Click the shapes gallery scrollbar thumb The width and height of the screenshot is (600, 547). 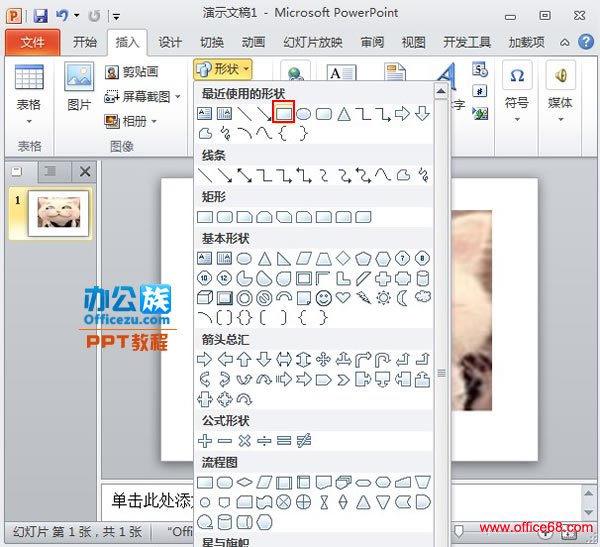coord(441,373)
